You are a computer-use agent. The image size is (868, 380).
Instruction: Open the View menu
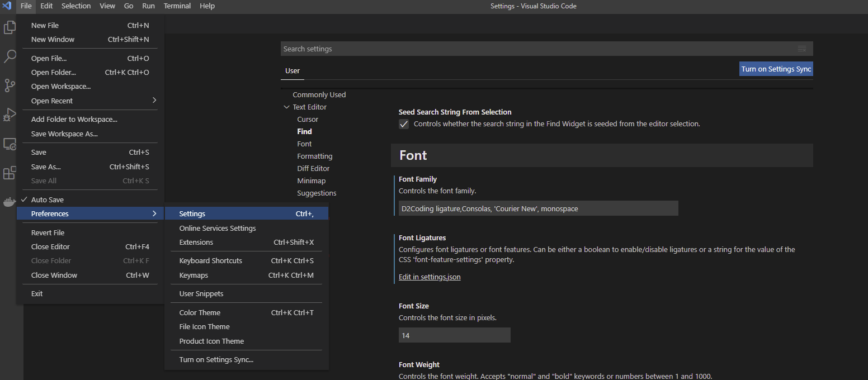(107, 6)
